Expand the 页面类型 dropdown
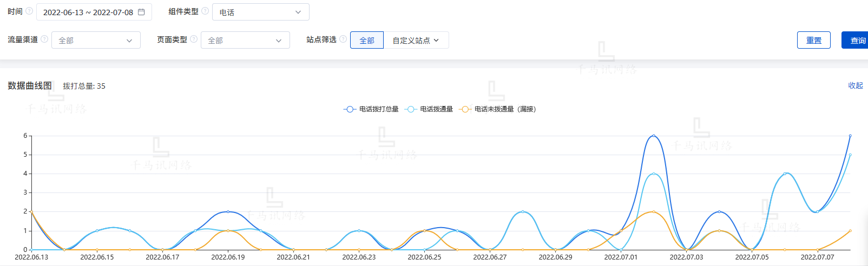Screen dimensions: 868x266 245,40
